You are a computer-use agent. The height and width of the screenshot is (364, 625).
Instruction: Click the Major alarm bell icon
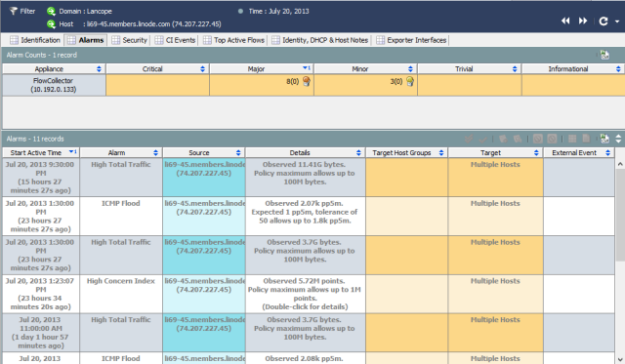pyautogui.click(x=306, y=81)
